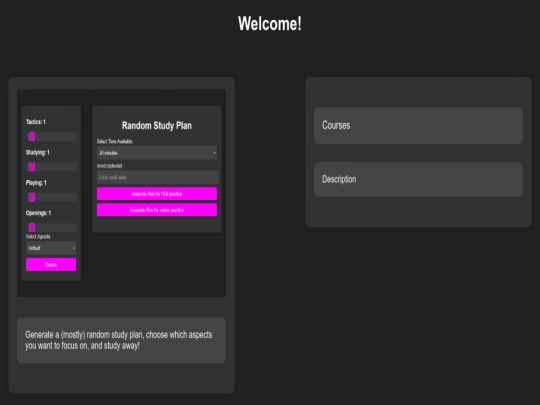Click the Select Agenda label
This screenshot has width=540, height=405.
pyautogui.click(x=38, y=236)
